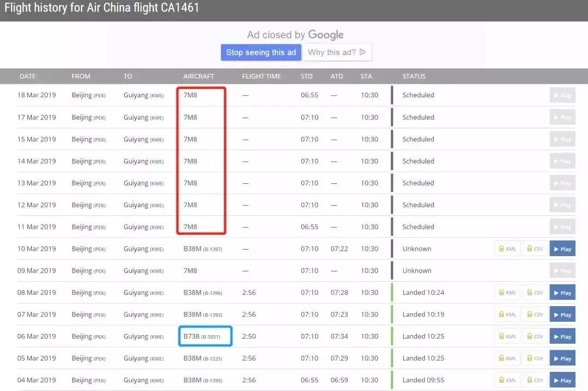Click the AIRCRAFT column header

click(x=199, y=76)
